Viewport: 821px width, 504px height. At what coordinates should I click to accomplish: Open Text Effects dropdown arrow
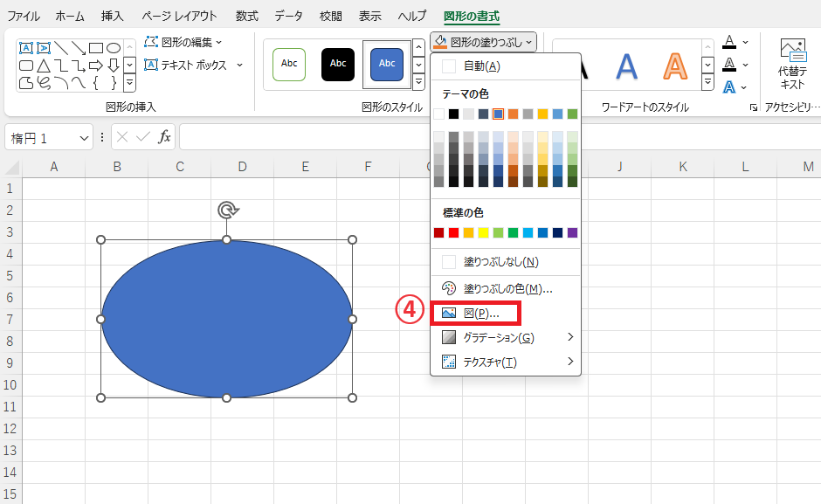click(744, 87)
